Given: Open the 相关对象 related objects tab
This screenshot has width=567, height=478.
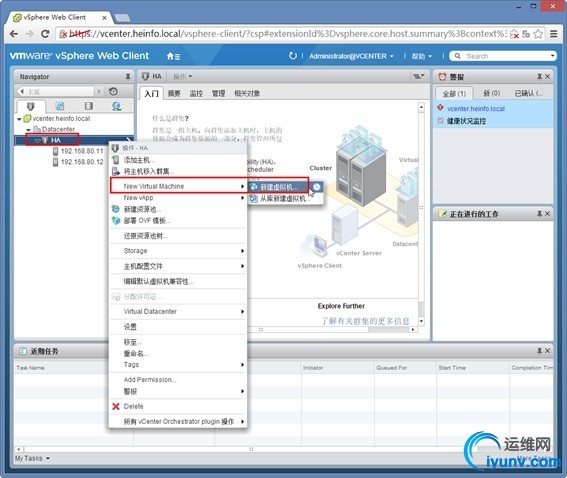Looking at the screenshot, I should point(247,93).
